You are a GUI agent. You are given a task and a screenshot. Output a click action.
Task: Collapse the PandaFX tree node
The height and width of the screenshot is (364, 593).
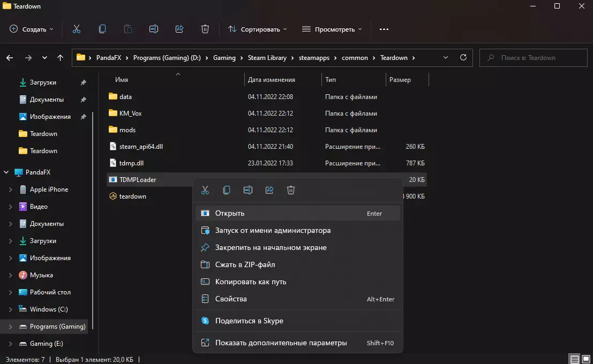coord(6,172)
